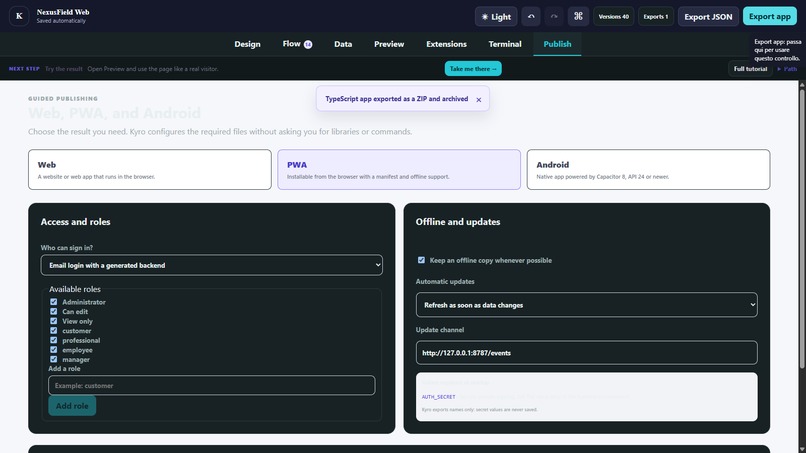Viewport: 806px width, 453px height.
Task: Click the Export JSON button
Action: tap(708, 16)
